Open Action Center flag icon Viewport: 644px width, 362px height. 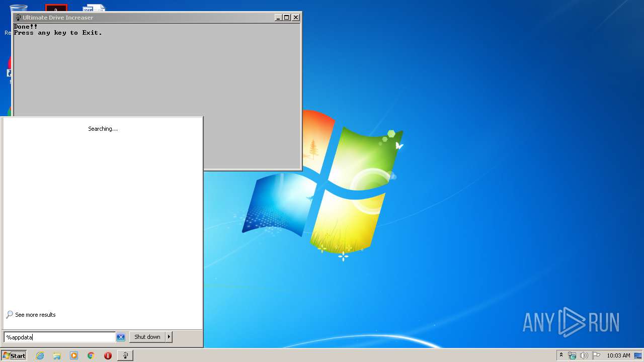596,355
